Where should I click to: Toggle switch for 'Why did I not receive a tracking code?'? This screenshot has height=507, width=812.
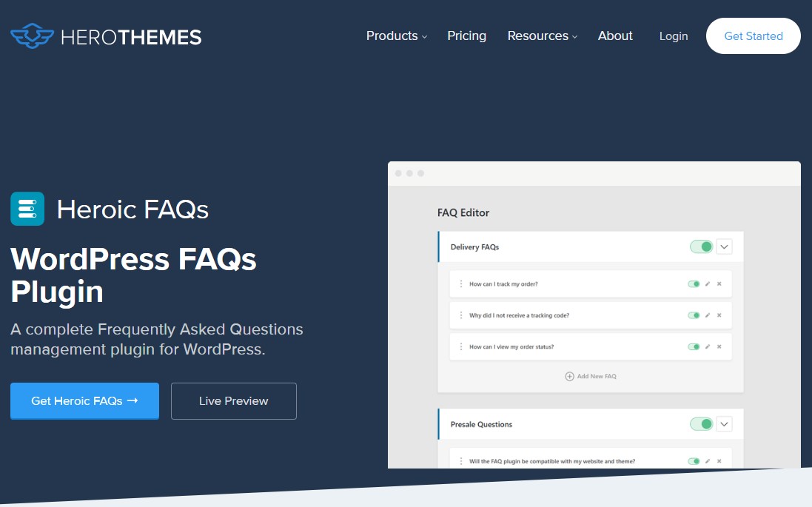pos(694,315)
